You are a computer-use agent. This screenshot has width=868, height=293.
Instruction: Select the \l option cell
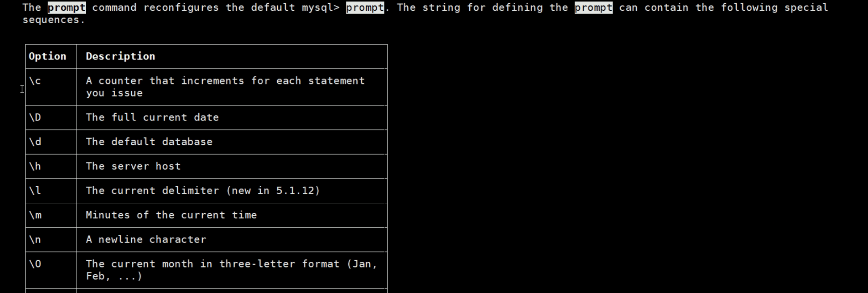[35, 191]
